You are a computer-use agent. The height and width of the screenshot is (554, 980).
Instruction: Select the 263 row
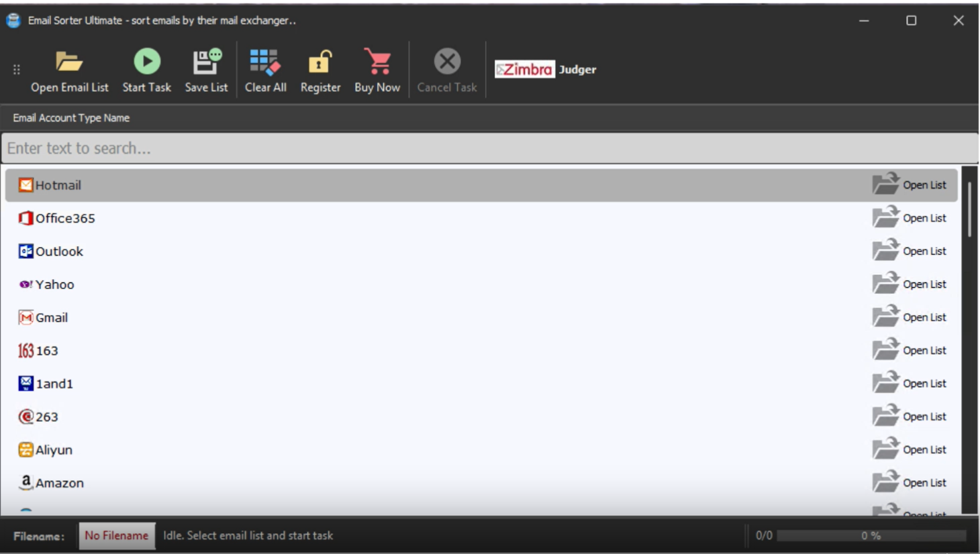pos(481,417)
